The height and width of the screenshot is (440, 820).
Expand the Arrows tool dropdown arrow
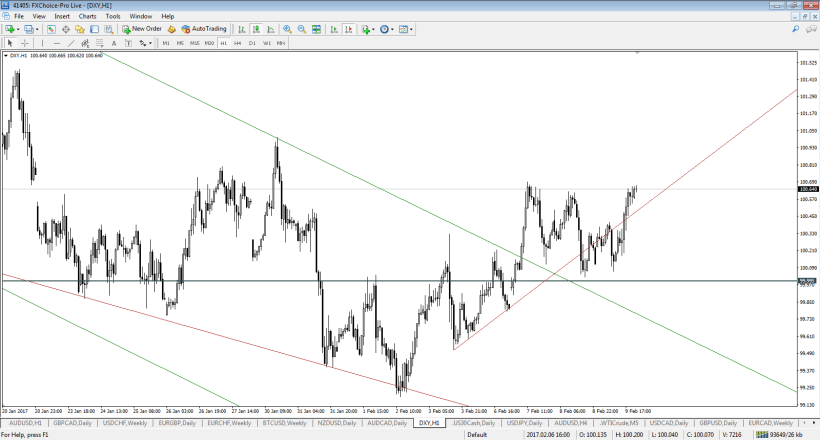[x=151, y=43]
